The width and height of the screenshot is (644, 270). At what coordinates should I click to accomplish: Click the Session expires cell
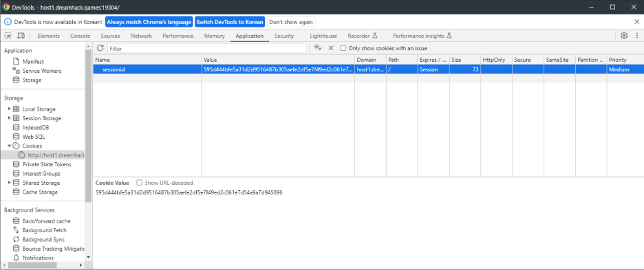tap(433, 69)
